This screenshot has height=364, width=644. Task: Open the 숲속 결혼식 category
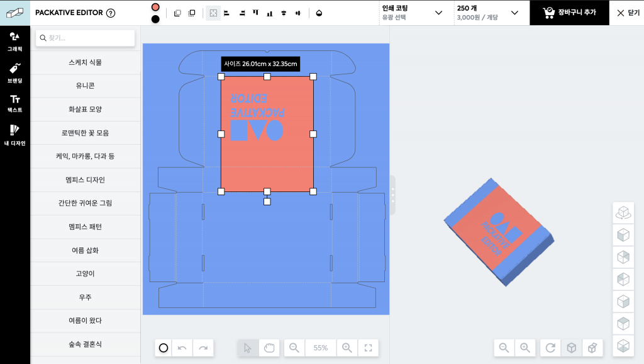click(x=85, y=344)
